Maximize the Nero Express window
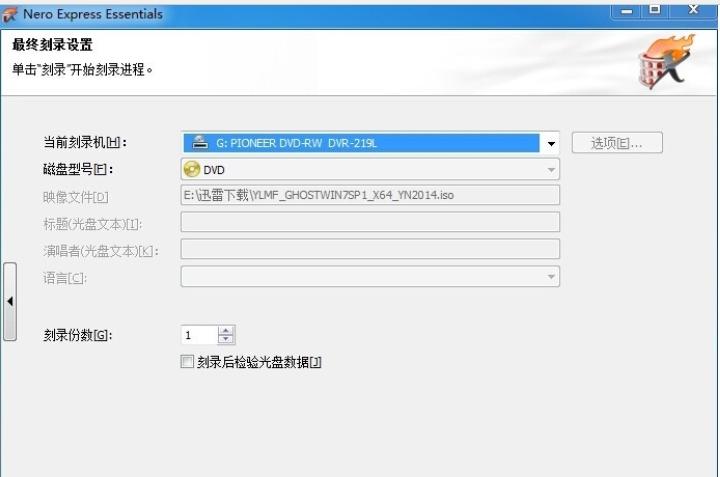Viewport: 720px width, 477px height. pos(656,10)
